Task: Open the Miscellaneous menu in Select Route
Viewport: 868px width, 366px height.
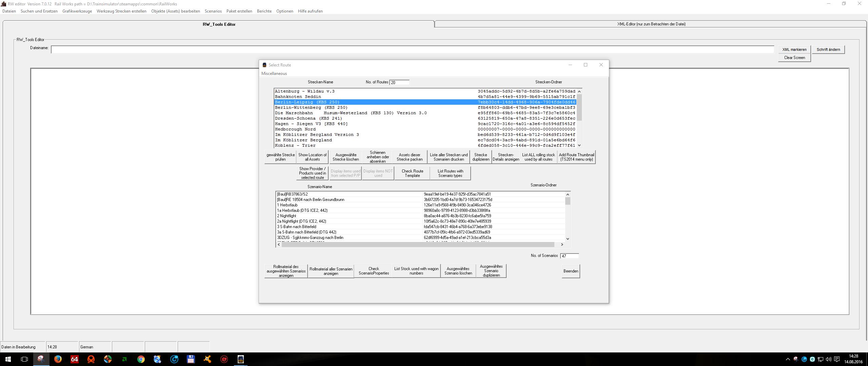Action: (274, 74)
